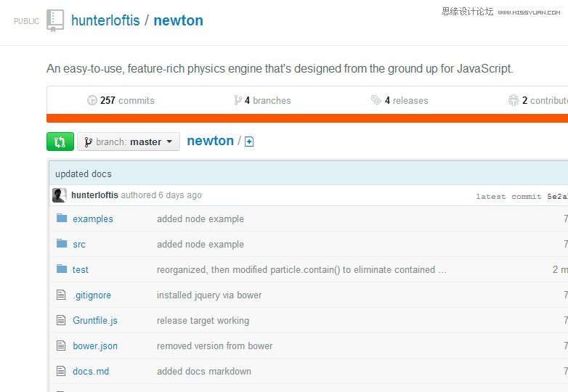Click the Gruntfile.js file icon
This screenshot has height=392, width=568.
point(61,320)
